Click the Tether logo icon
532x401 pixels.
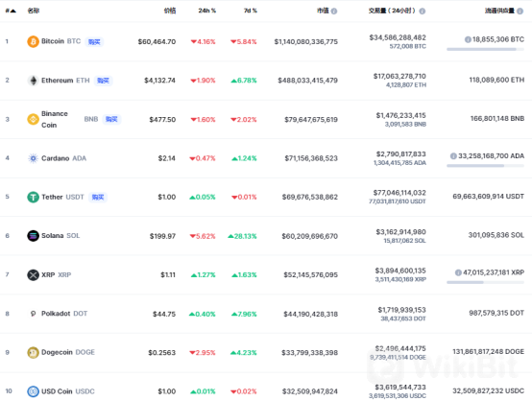click(33, 197)
